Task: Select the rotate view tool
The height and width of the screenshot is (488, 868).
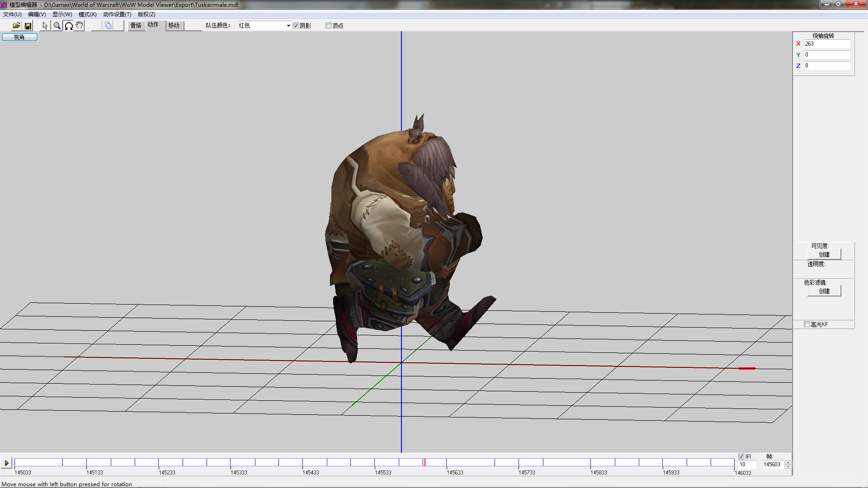Action: pos(69,26)
